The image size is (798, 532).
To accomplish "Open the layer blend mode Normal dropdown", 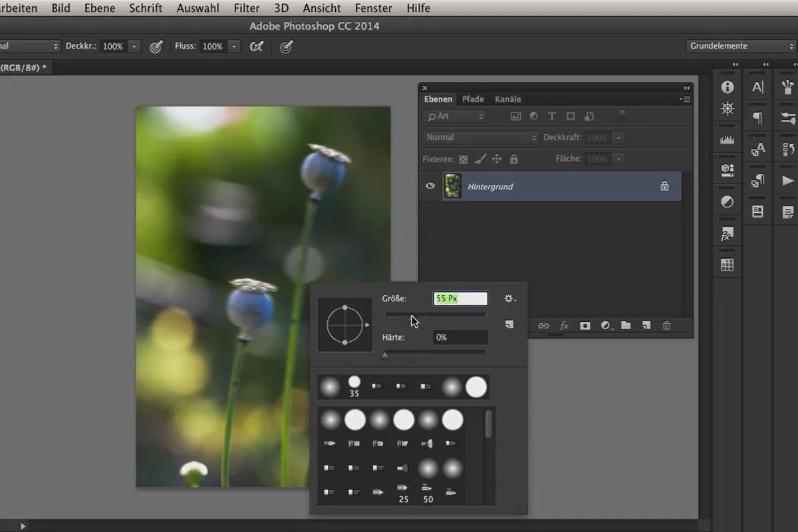I will tap(480, 138).
